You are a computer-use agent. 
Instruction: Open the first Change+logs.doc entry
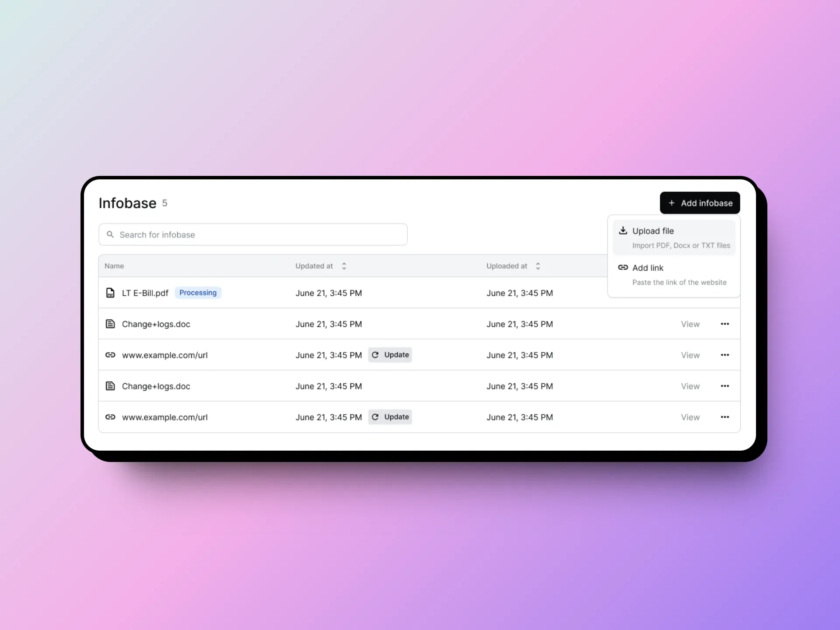(156, 324)
